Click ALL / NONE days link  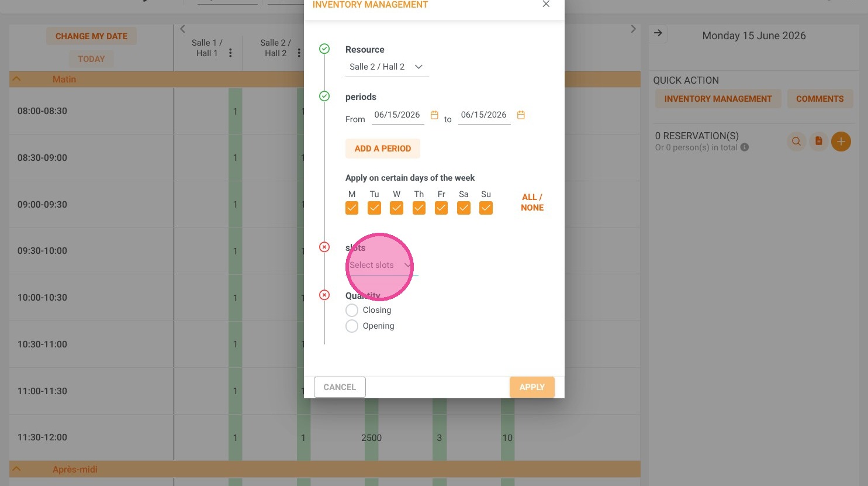tap(532, 202)
